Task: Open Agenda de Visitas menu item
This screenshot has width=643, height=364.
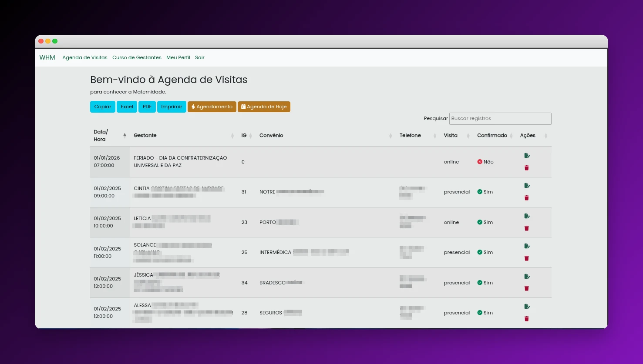Action: point(85,57)
